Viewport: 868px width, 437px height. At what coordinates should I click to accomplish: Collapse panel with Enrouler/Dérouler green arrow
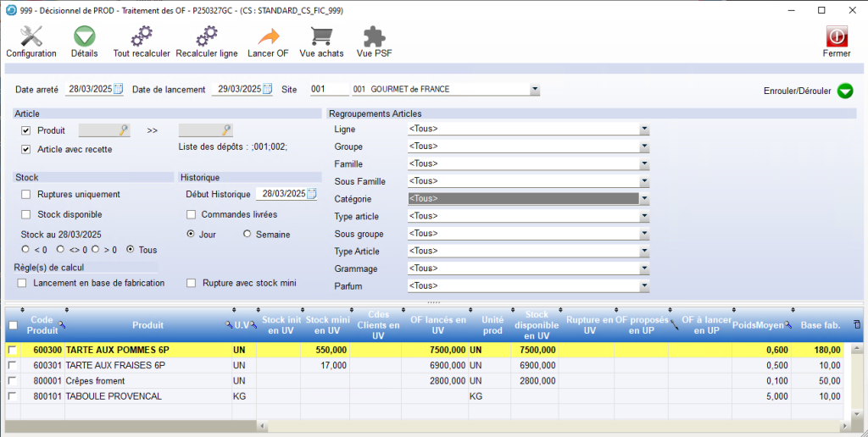(844, 91)
